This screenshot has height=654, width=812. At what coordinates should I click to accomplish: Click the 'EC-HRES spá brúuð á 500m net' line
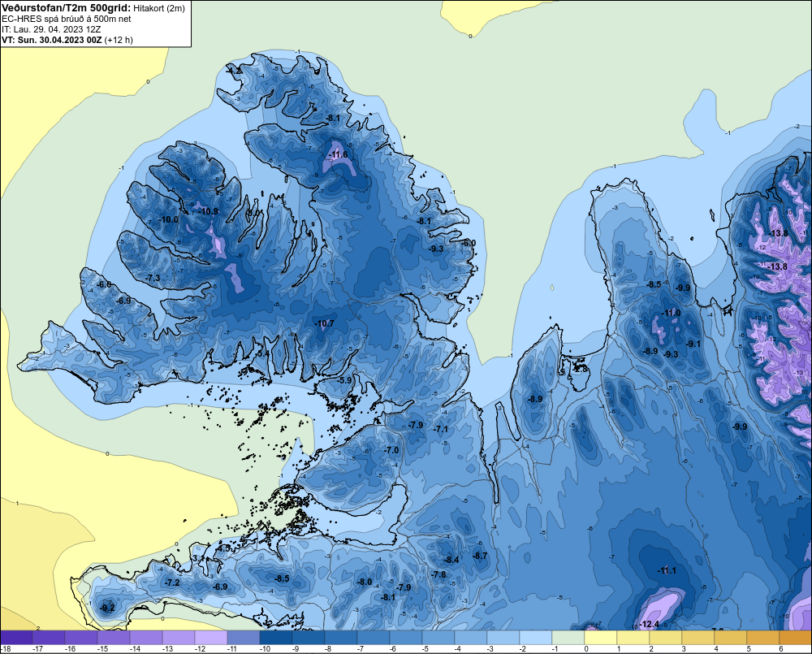click(x=67, y=19)
